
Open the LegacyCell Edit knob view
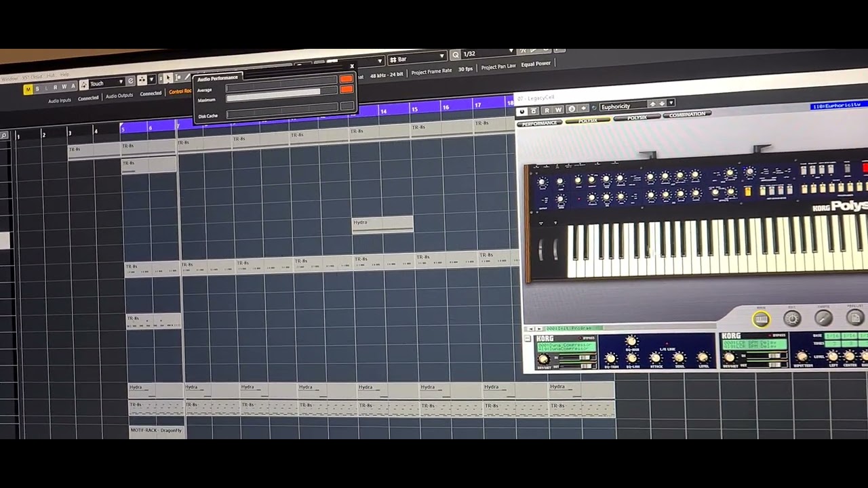(792, 319)
